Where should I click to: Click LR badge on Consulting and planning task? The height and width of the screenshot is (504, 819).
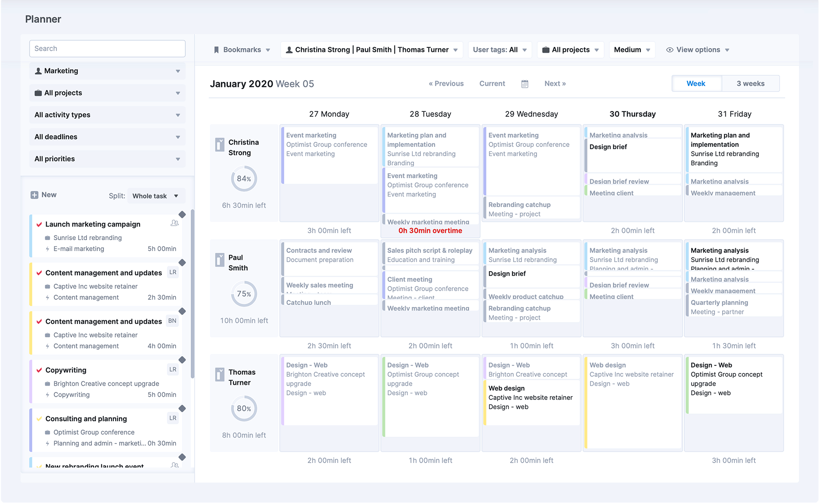click(173, 418)
